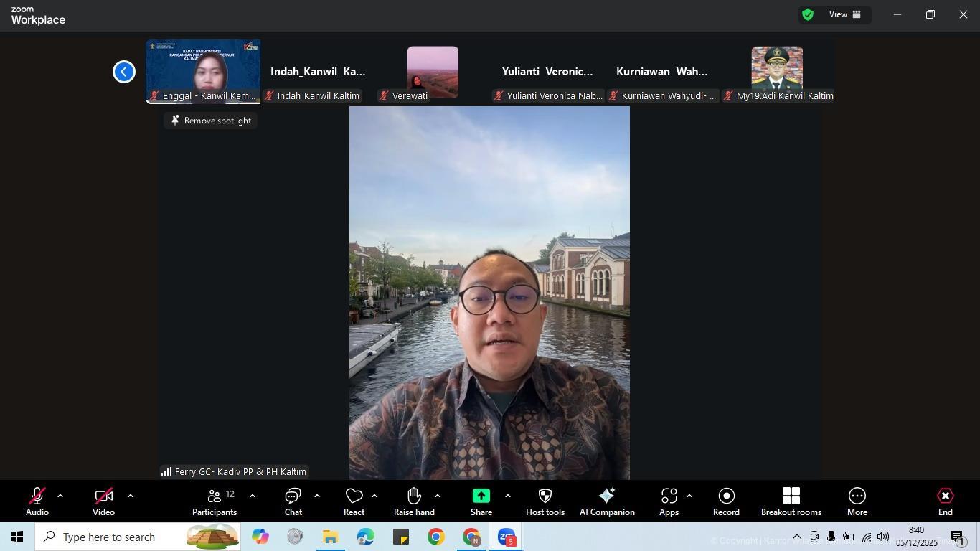980x551 pixels.
Task: End the meeting
Action: click(x=945, y=501)
